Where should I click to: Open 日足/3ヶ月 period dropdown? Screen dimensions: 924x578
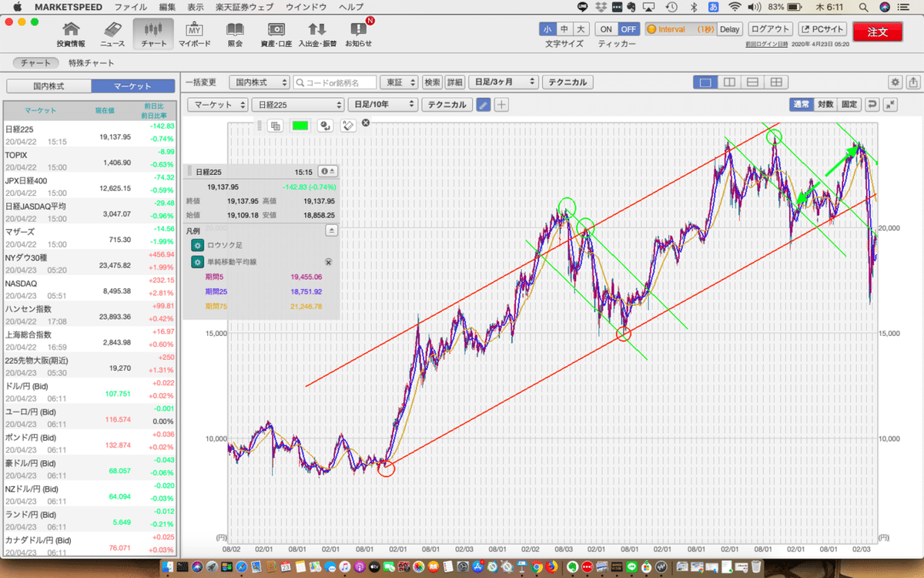tap(503, 82)
